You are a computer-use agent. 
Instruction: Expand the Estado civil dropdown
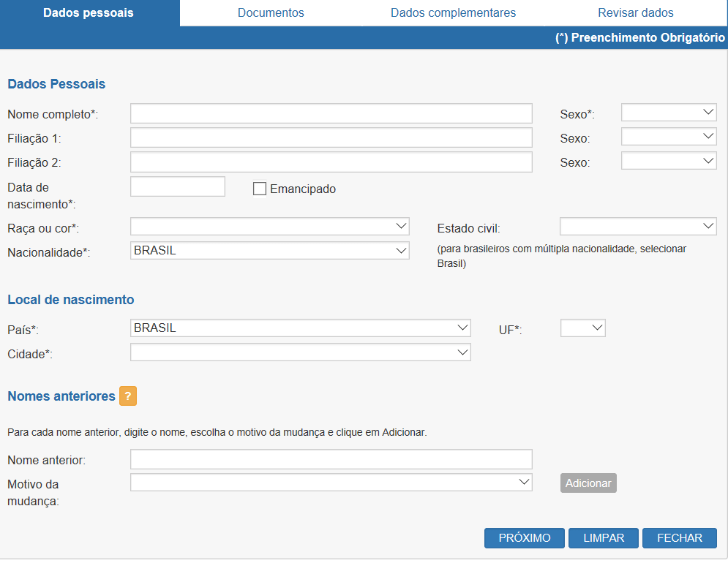coord(638,227)
